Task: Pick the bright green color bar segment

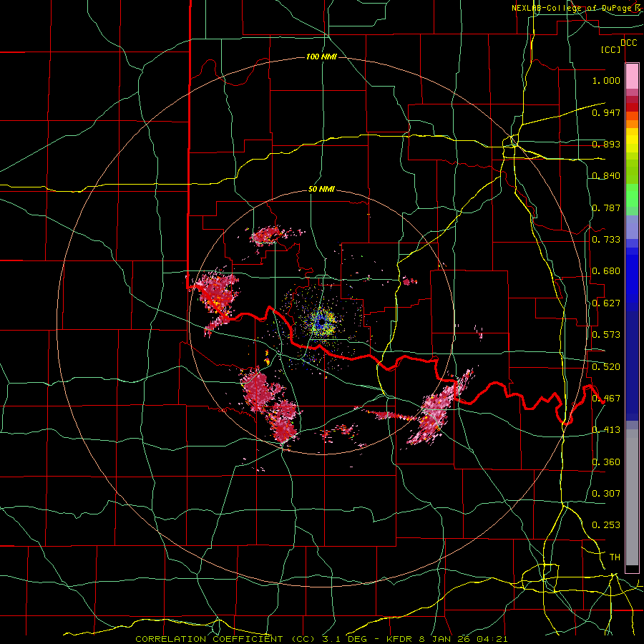Action: click(x=632, y=195)
